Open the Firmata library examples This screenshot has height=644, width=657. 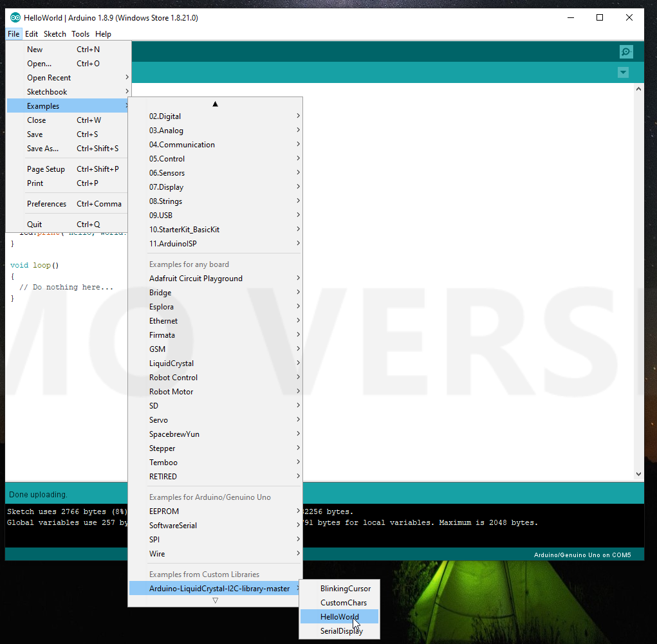point(216,335)
